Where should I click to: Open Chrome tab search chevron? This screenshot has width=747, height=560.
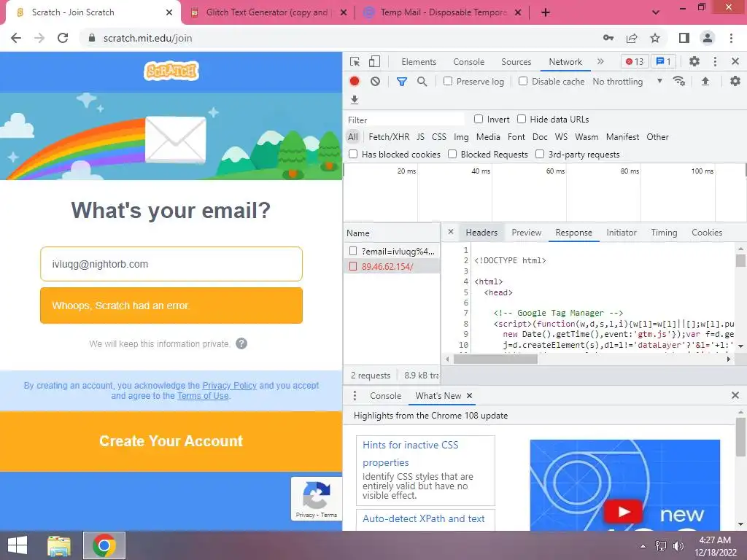[x=656, y=12]
